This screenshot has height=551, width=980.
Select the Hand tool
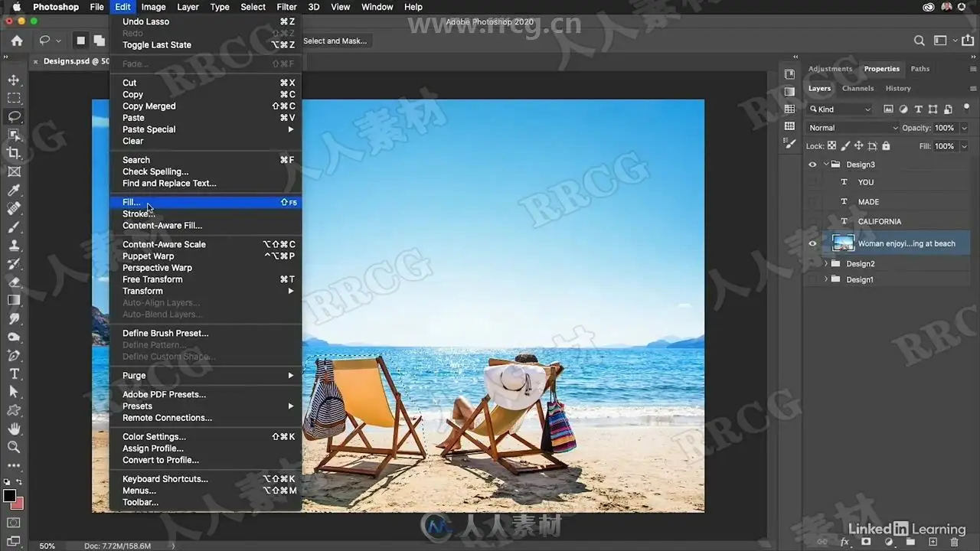(x=14, y=429)
